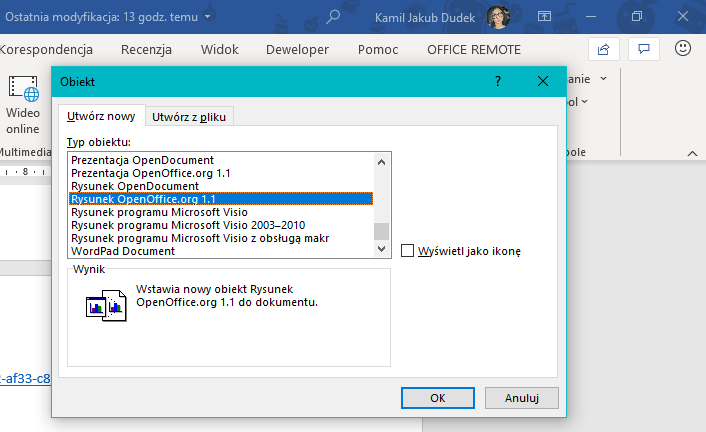Select Rysunek OpenOffice.org 1.1 list item
This screenshot has height=432, width=706.
pos(221,199)
